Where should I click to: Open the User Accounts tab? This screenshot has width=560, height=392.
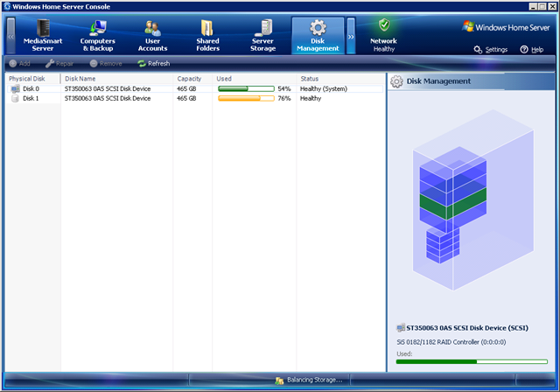152,36
